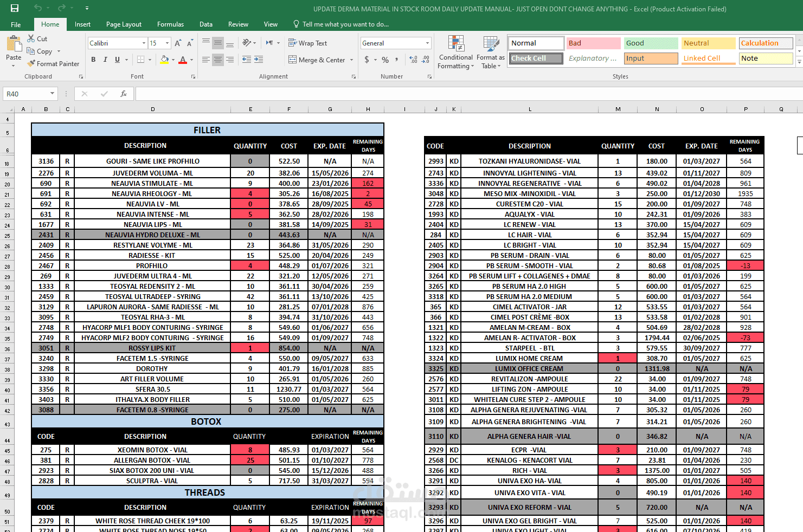
Task: Open Format as Table gallery
Action: (x=491, y=53)
